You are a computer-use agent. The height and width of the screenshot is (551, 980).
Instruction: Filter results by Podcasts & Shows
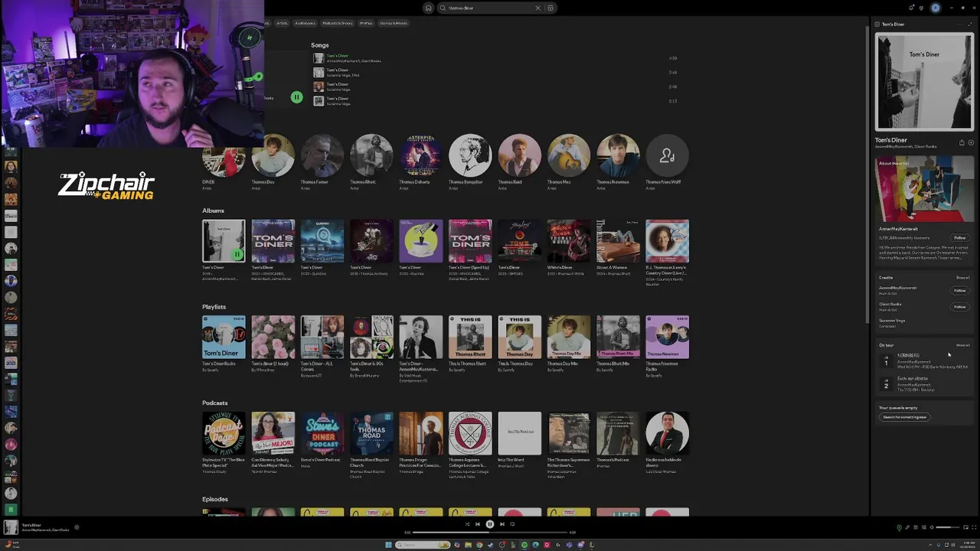(337, 23)
